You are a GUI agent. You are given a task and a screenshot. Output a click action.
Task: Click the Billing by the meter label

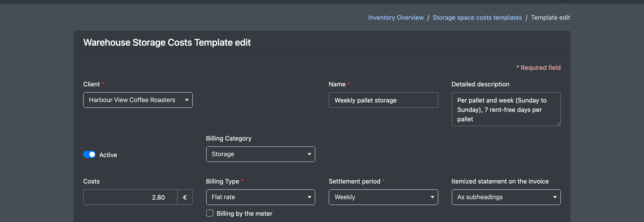tap(244, 213)
